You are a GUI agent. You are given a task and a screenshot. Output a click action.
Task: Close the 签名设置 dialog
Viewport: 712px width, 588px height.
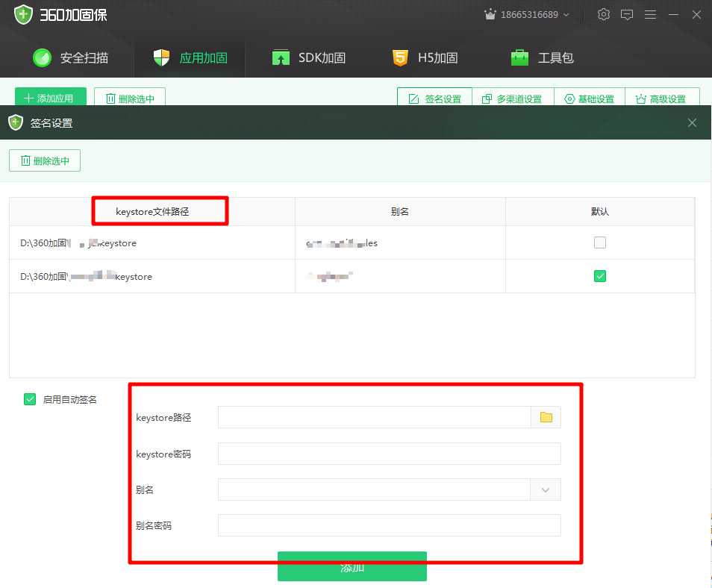click(692, 122)
